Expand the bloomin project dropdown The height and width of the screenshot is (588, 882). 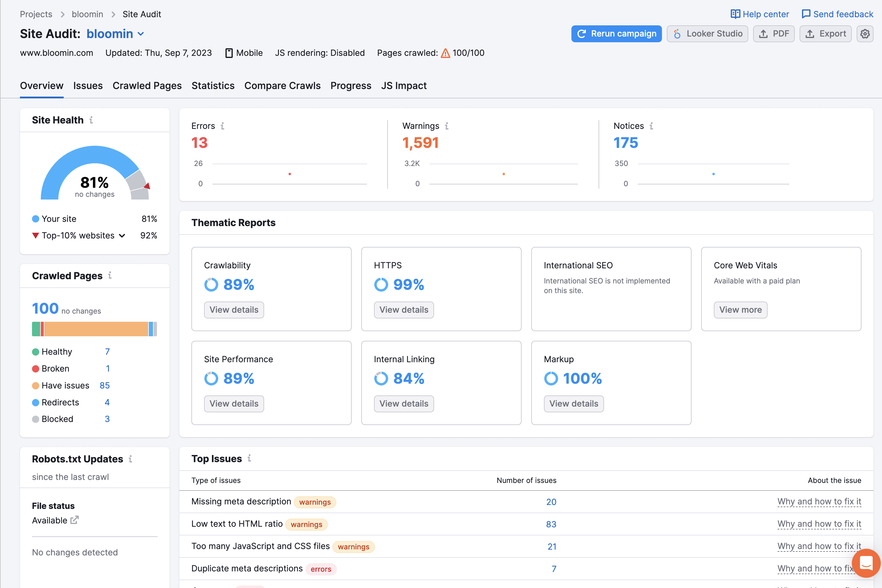coord(141,34)
